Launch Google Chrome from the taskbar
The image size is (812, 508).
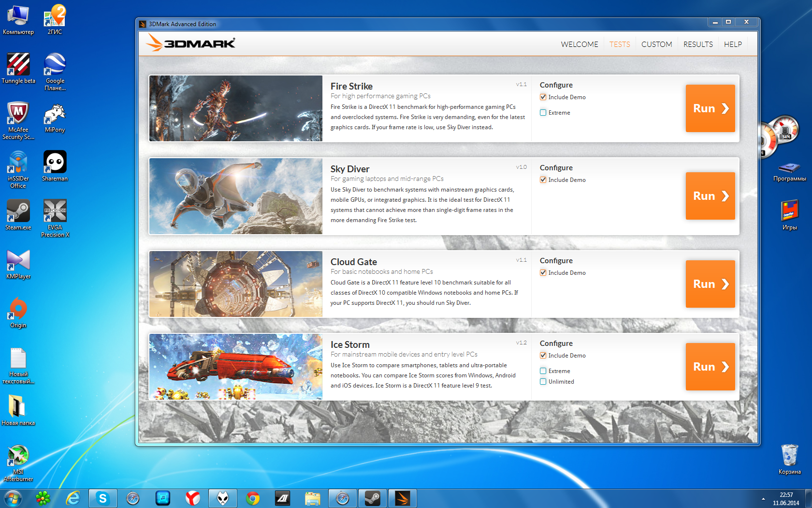coord(253,498)
